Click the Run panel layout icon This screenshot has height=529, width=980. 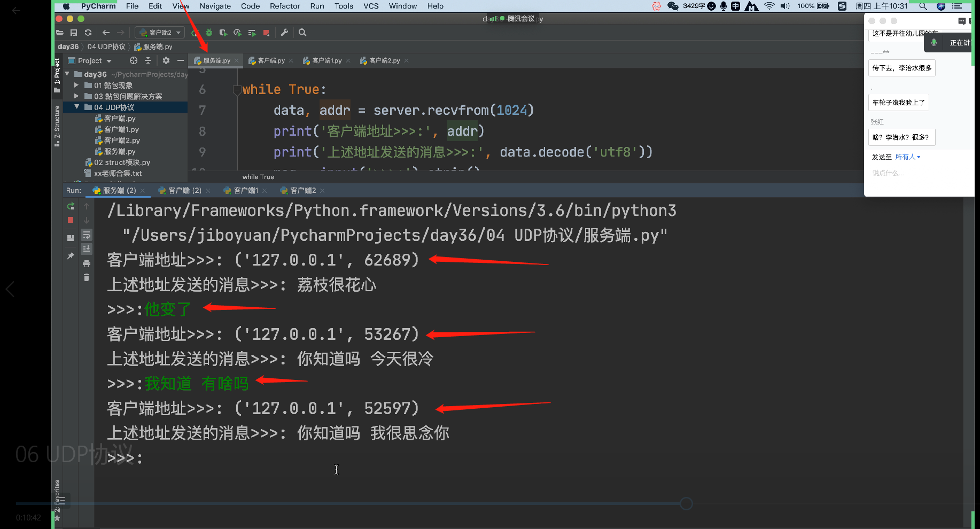click(x=71, y=238)
